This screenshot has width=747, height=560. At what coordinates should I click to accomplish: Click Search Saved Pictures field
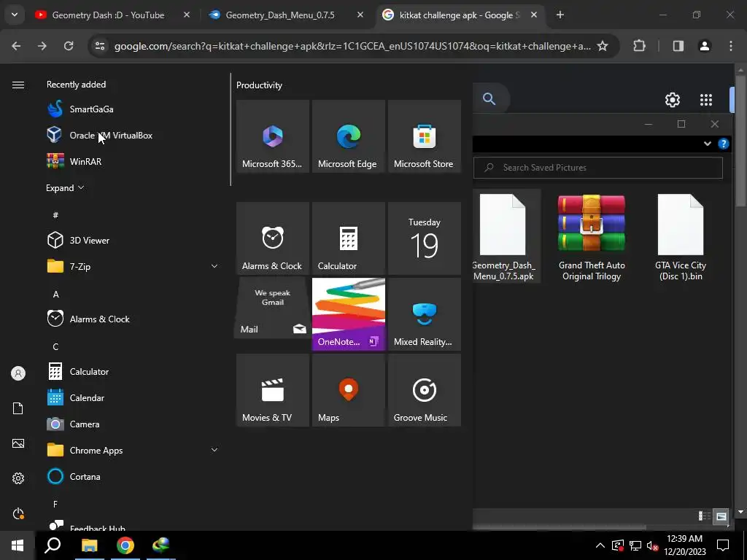pos(598,168)
